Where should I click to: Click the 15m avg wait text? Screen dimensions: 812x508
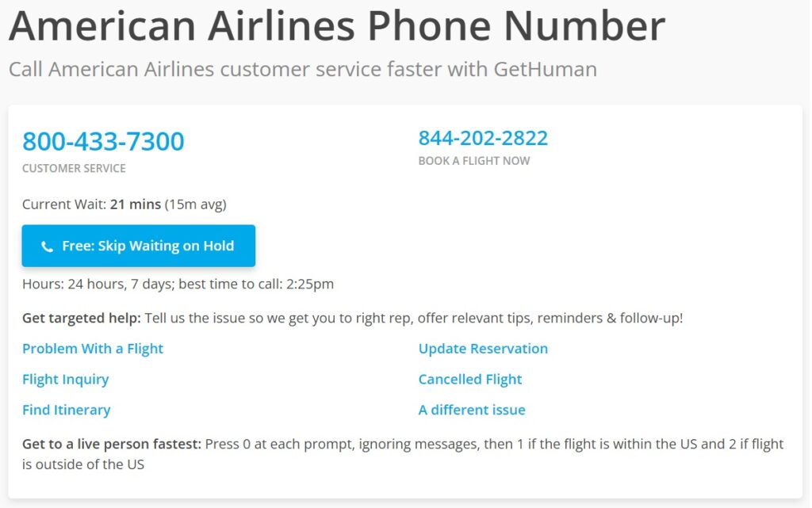pyautogui.click(x=195, y=204)
